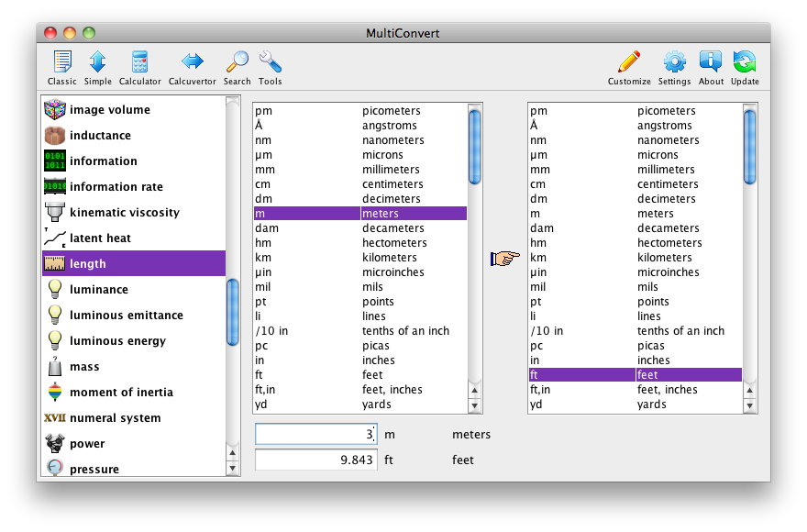Click the source units list scrollbar thumb
The width and height of the screenshot is (807, 532).
[x=474, y=147]
